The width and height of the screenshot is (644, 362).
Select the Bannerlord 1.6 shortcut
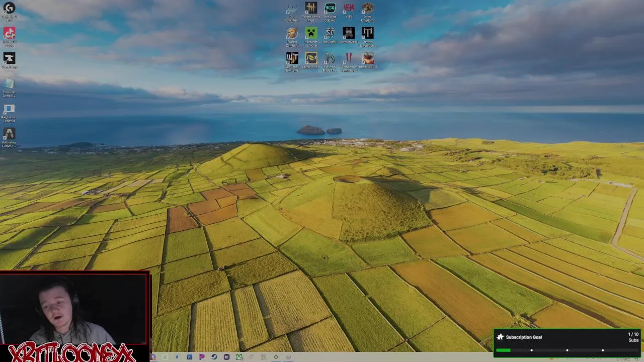click(368, 61)
